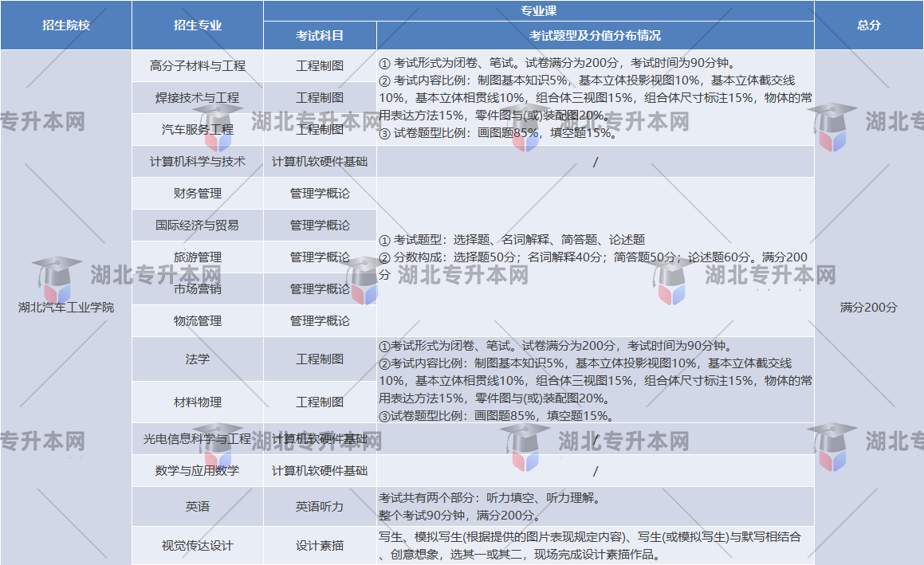Click the 设计素描 exam subject cell
The height and width of the screenshot is (565, 924).
(320, 546)
